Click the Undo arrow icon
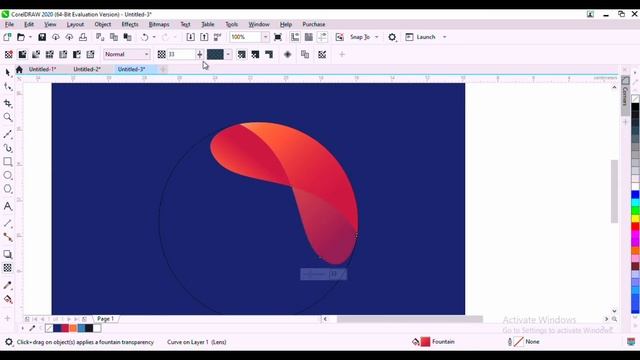The image size is (640, 360). 144,37
